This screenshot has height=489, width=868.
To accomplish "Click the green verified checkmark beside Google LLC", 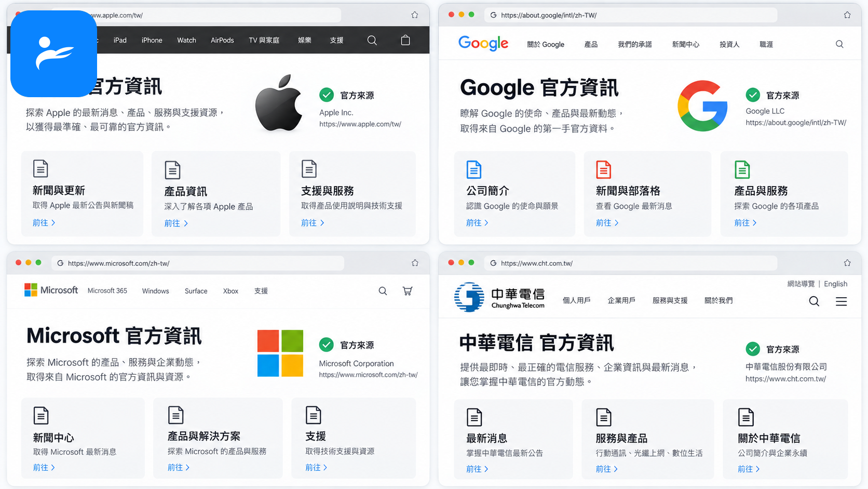I will point(753,95).
